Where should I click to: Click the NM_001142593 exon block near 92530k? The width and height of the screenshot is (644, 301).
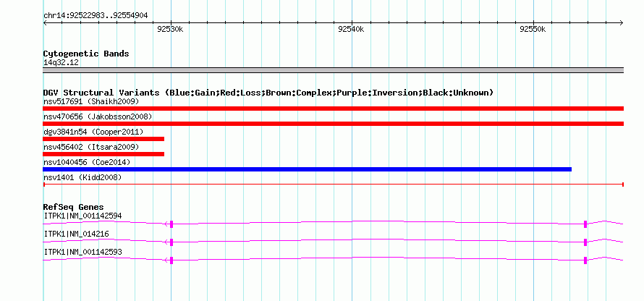click(x=171, y=260)
